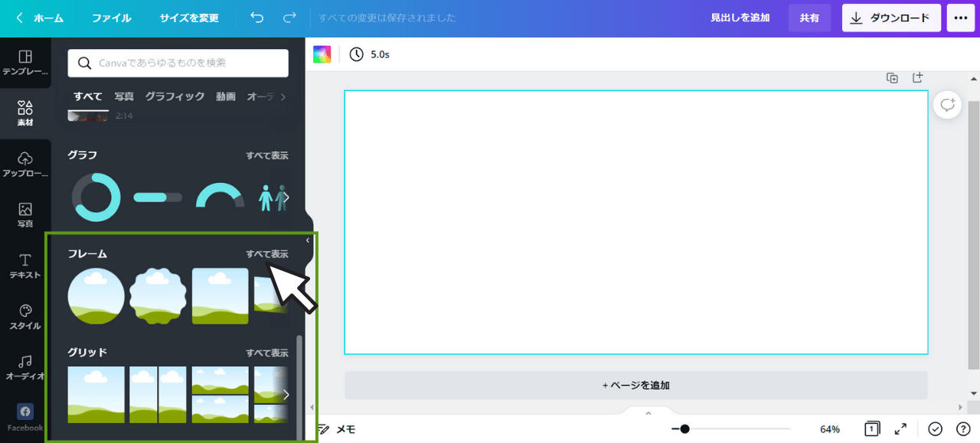This screenshot has width=980, height=443.
Task: Show all グリッド items
Action: 267,353
